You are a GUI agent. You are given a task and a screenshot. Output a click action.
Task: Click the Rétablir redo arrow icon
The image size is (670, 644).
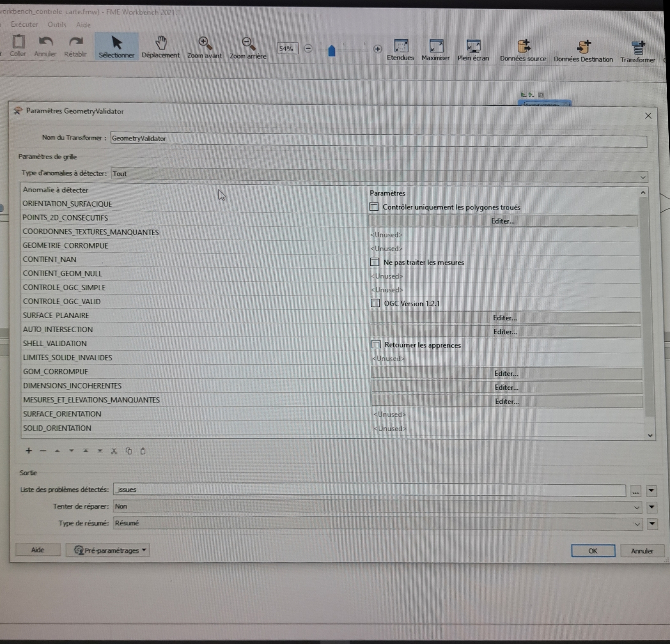pos(76,41)
